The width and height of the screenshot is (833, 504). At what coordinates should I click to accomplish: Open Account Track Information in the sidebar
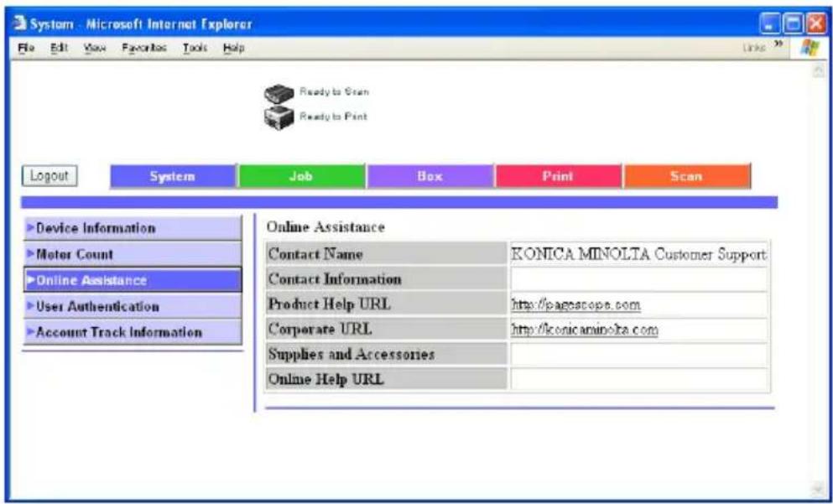coord(133,332)
